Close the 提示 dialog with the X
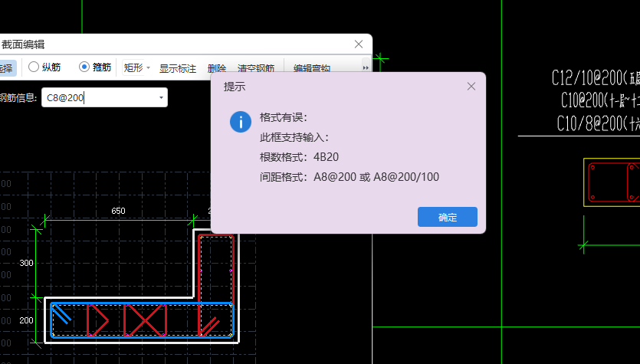The width and height of the screenshot is (640, 364). [471, 87]
